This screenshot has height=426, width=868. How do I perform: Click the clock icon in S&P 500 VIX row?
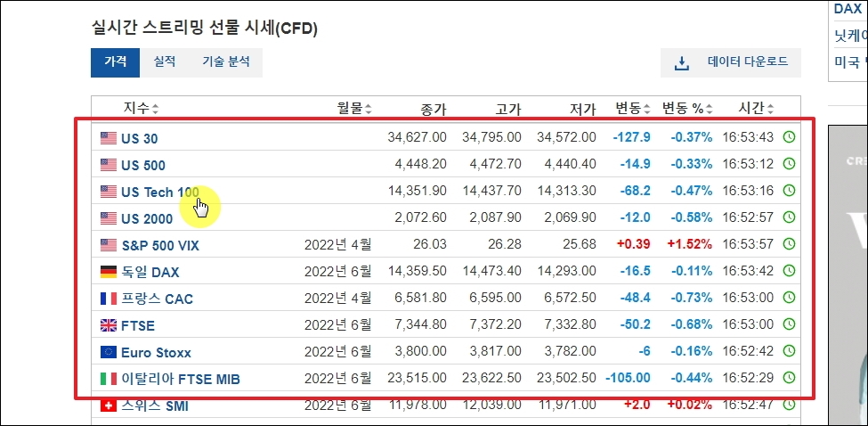pos(789,243)
